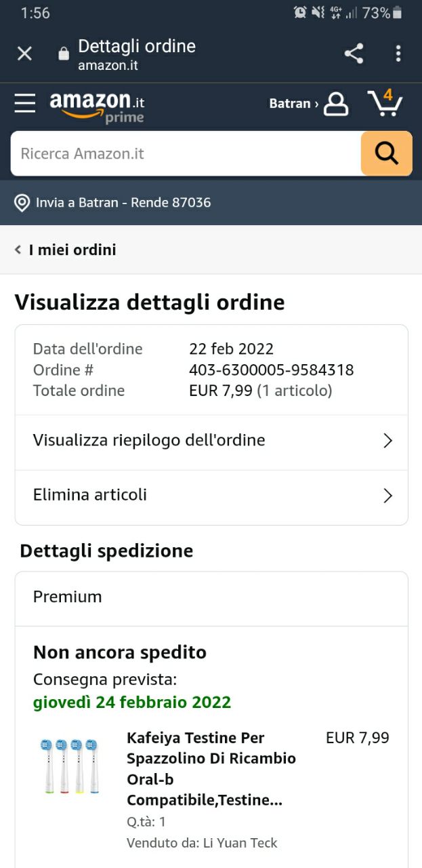Expand Visualizza riepilogo dell'ordine row
The height and width of the screenshot is (868, 422).
(x=211, y=441)
